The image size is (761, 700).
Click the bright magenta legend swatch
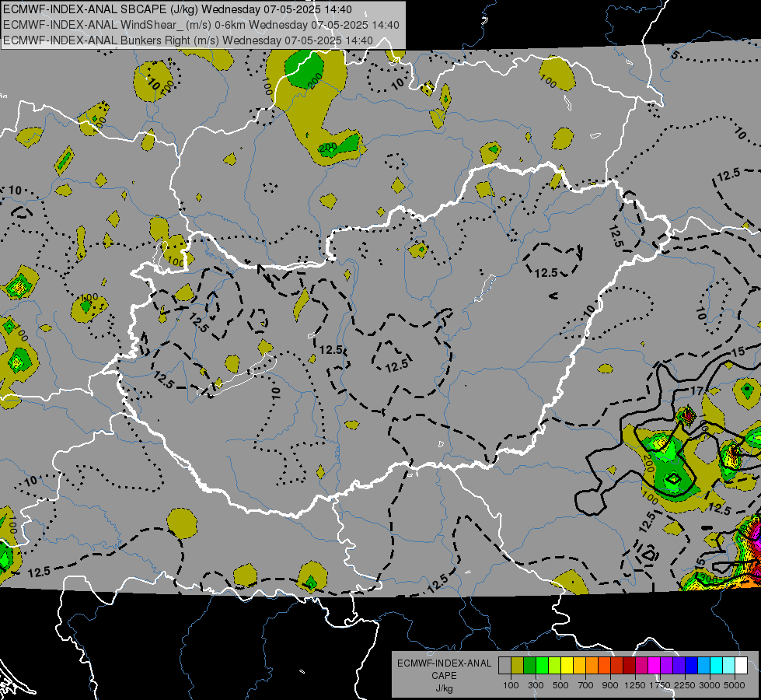point(655,666)
